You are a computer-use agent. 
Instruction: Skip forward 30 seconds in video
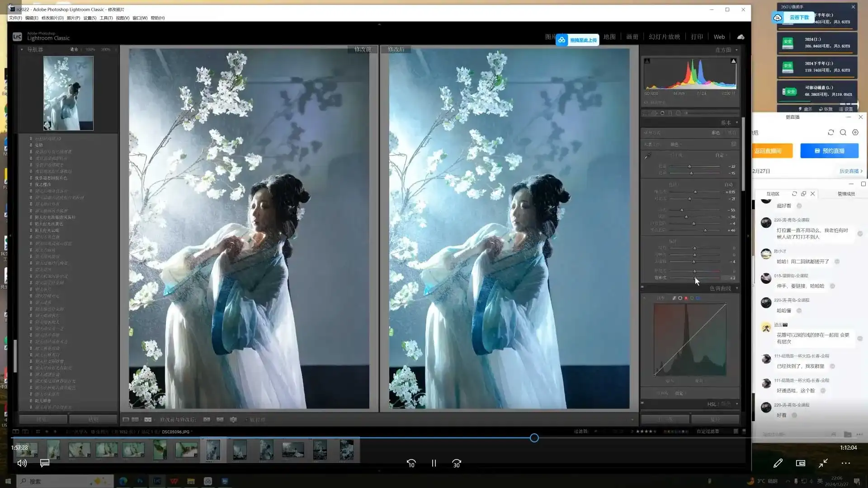tap(456, 464)
